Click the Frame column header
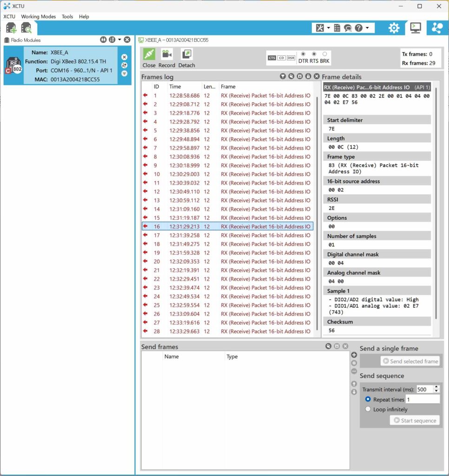The height and width of the screenshot is (476, 449). 266,86
